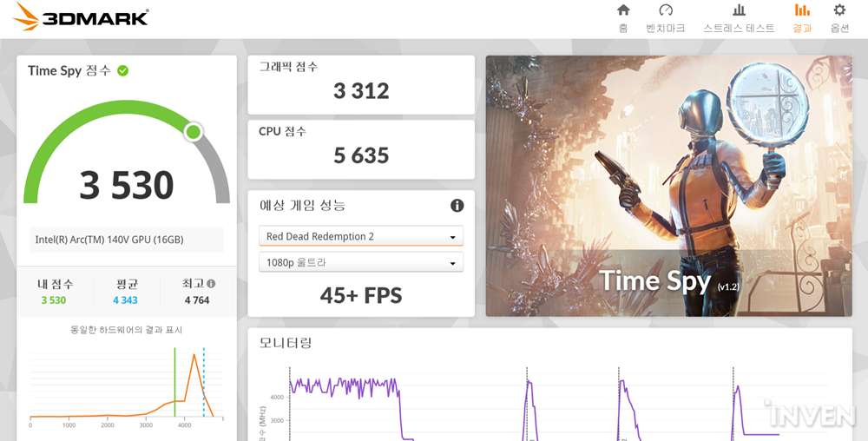Open the Results (결과) tab
Image resolution: width=868 pixels, height=441 pixels.
(802, 17)
